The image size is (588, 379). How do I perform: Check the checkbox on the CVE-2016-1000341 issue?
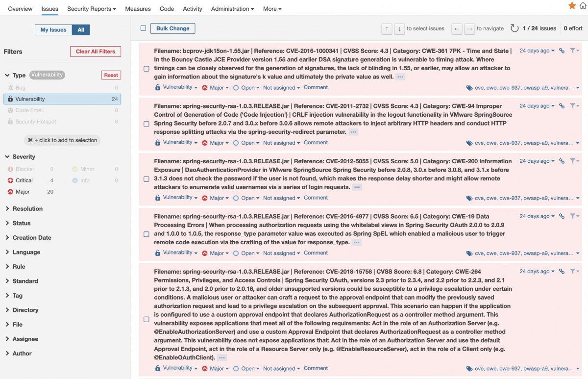click(x=146, y=69)
